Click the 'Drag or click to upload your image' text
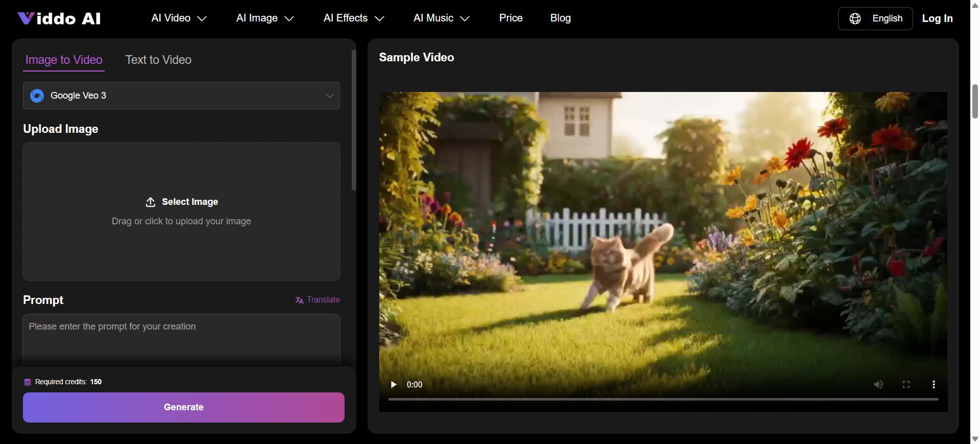This screenshot has height=444, width=980. pyautogui.click(x=181, y=221)
